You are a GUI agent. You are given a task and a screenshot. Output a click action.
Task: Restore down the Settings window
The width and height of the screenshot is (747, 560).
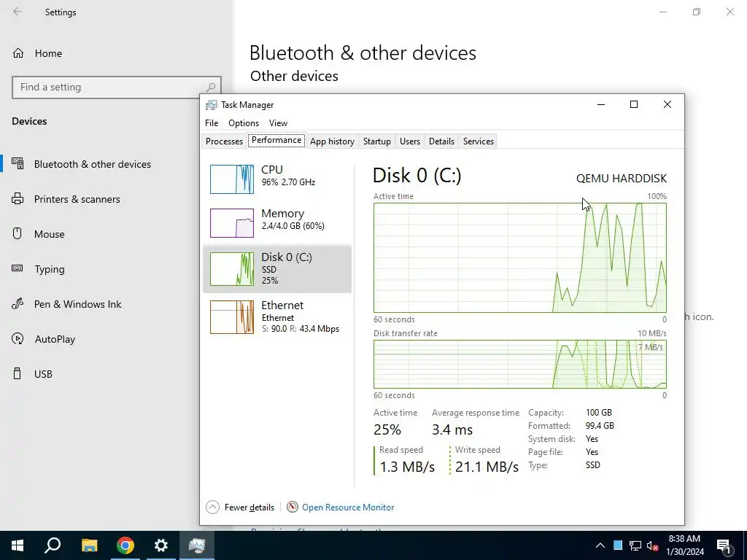(x=697, y=12)
